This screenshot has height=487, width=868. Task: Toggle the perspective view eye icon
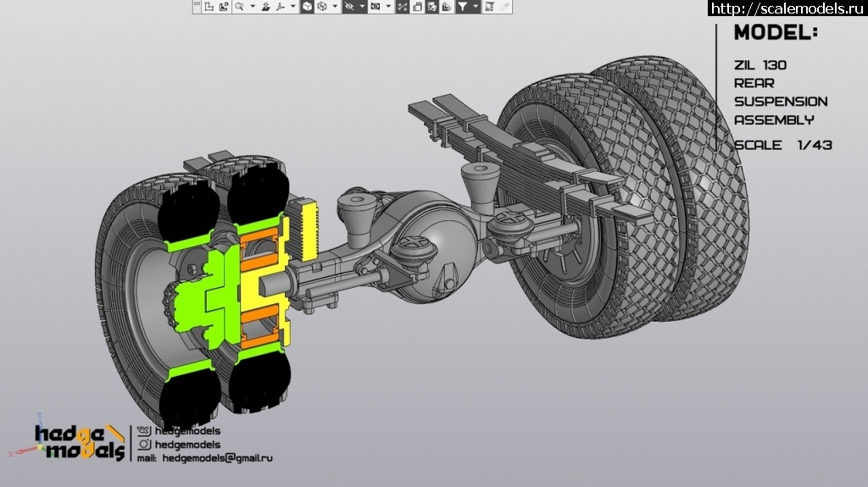click(x=376, y=7)
